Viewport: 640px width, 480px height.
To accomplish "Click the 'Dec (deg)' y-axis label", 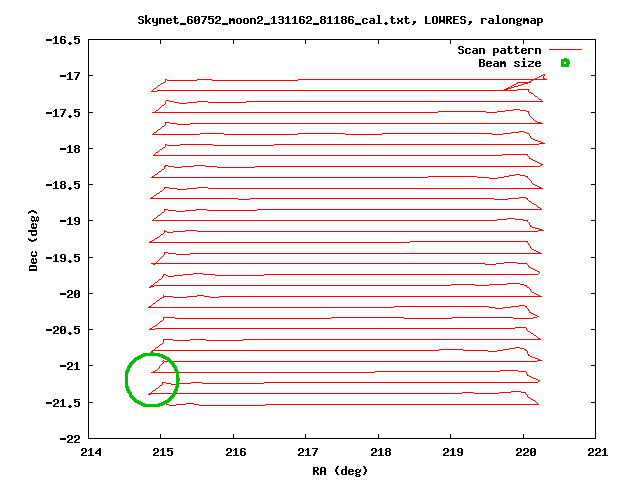I will pos(33,240).
